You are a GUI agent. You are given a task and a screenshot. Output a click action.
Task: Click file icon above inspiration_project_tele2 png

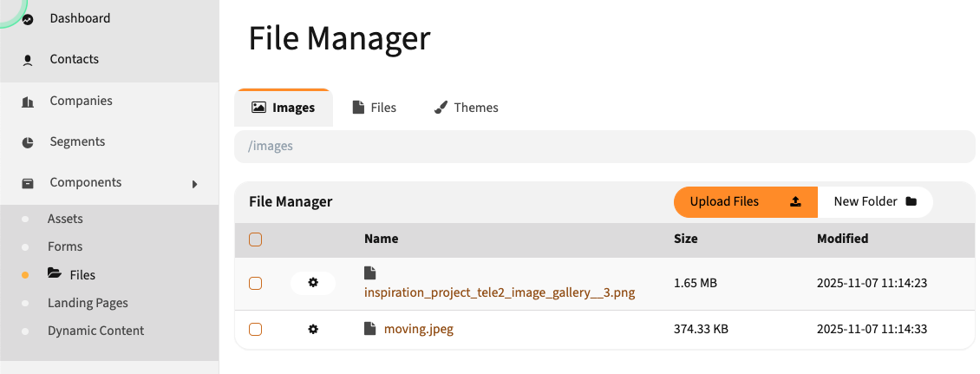370,272
